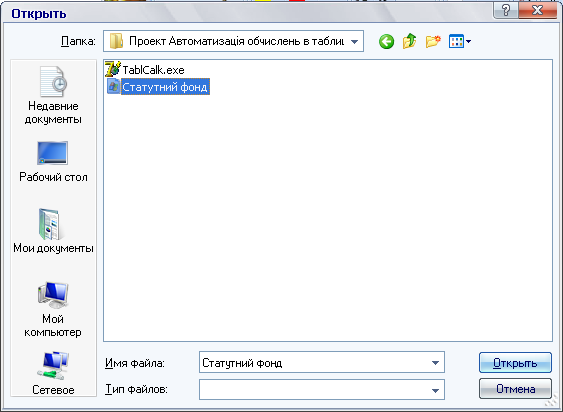
Task: Close the Открыть dialog
Action: 537,10
